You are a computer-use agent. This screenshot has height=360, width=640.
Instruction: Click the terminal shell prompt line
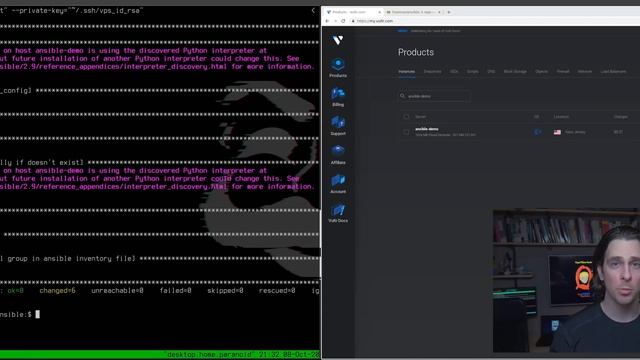pos(20,314)
